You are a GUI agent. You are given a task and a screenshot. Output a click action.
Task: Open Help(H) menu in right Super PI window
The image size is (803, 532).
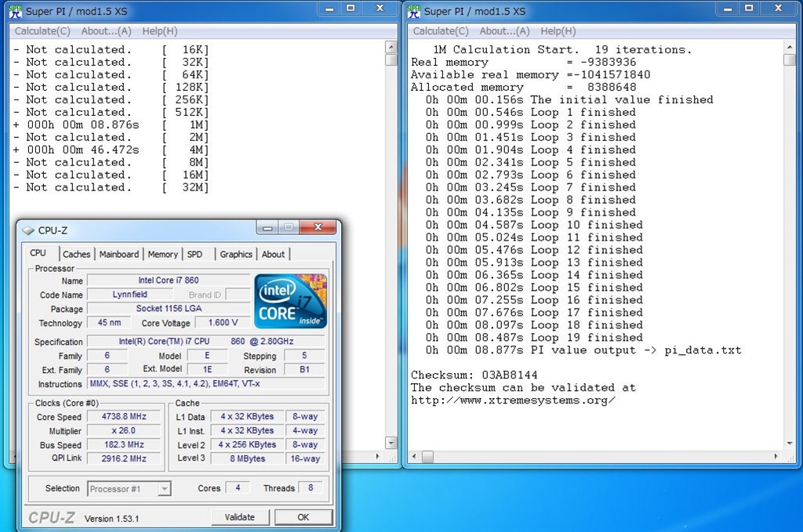(558, 31)
